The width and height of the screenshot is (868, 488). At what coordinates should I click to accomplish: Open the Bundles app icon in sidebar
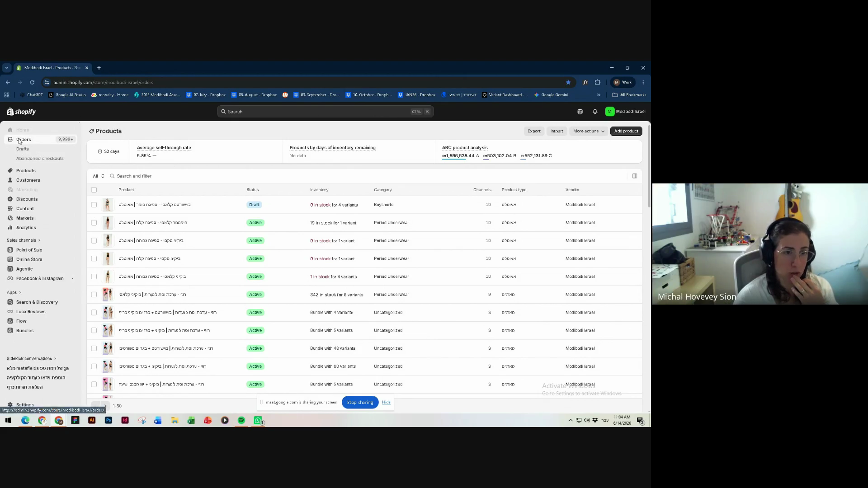10,331
